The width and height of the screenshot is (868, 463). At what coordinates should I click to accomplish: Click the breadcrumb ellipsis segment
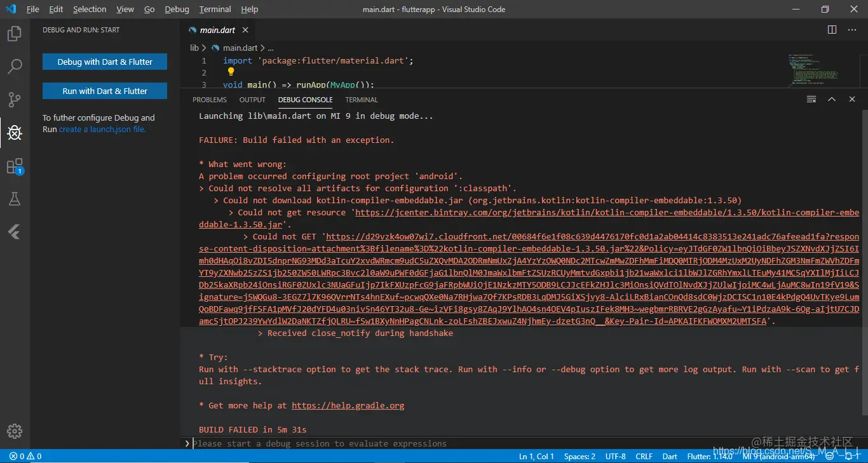271,48
